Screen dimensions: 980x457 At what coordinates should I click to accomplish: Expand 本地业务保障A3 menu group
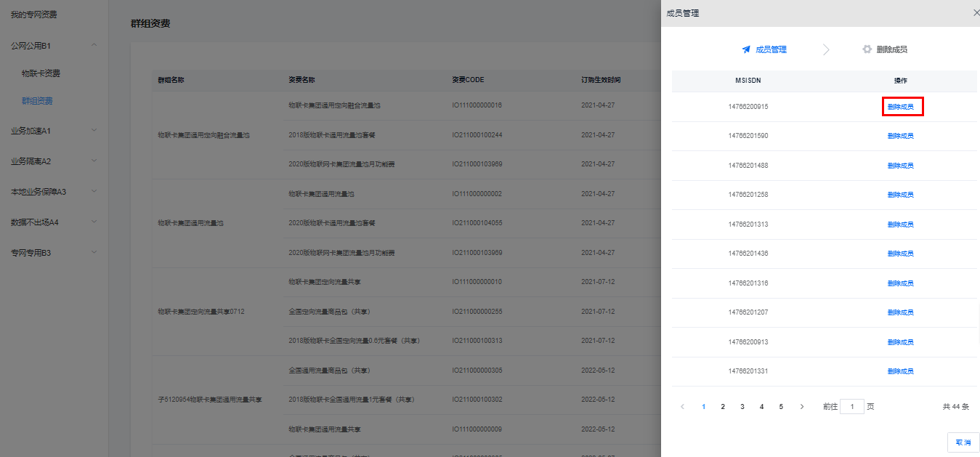(x=94, y=192)
